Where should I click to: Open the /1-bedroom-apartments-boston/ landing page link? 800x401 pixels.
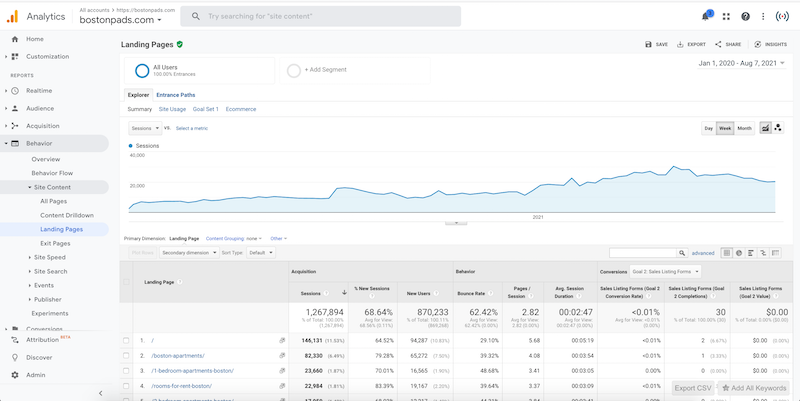[193, 371]
